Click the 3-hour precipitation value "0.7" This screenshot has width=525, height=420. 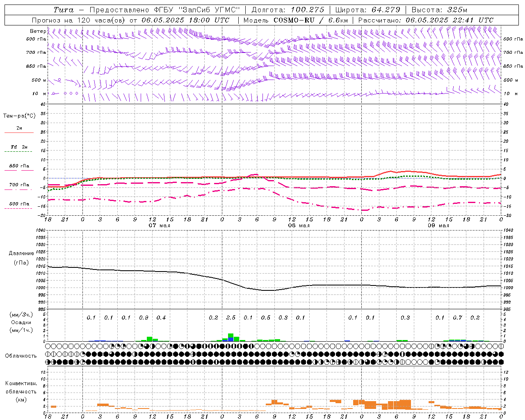458,318
